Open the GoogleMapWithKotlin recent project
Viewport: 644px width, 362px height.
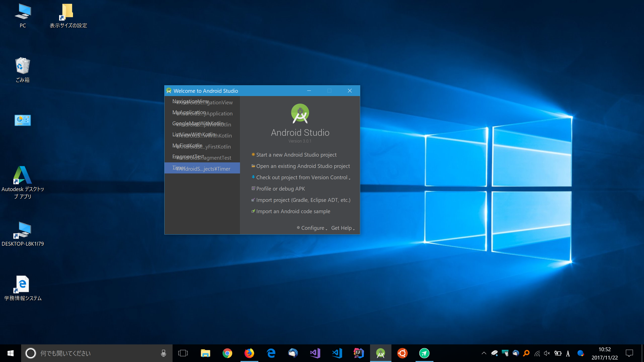(202, 124)
